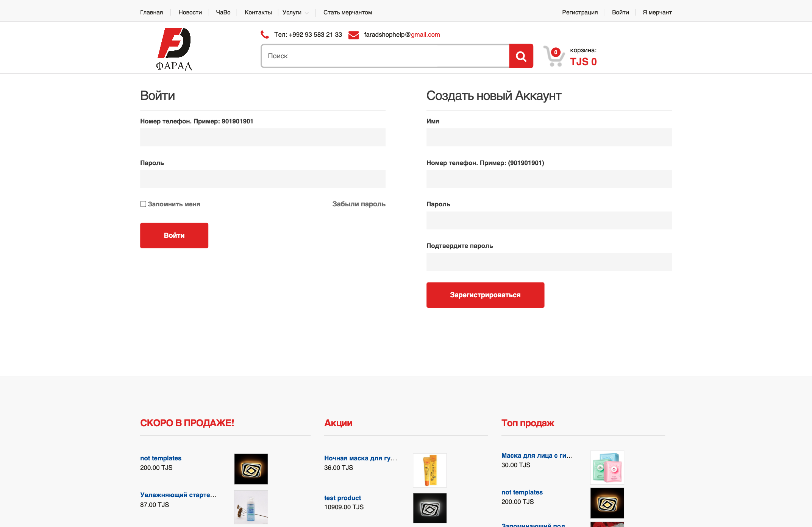Open Увлажняющий старте… product link

pos(178,495)
